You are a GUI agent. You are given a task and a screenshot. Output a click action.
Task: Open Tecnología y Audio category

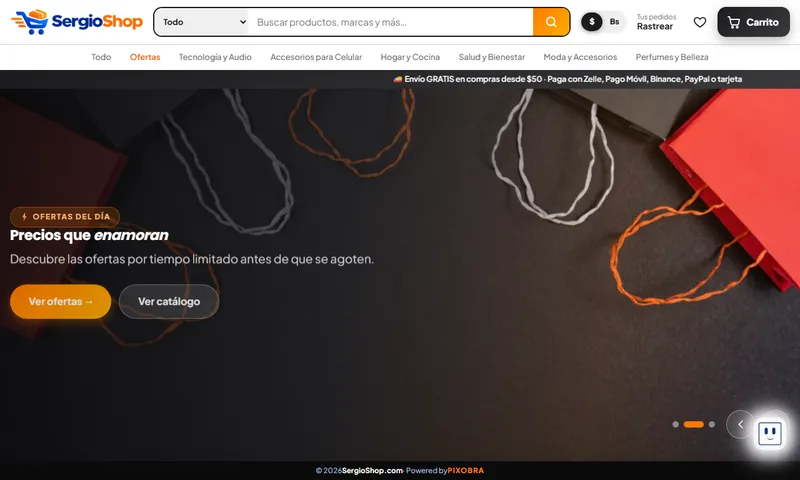coord(215,57)
